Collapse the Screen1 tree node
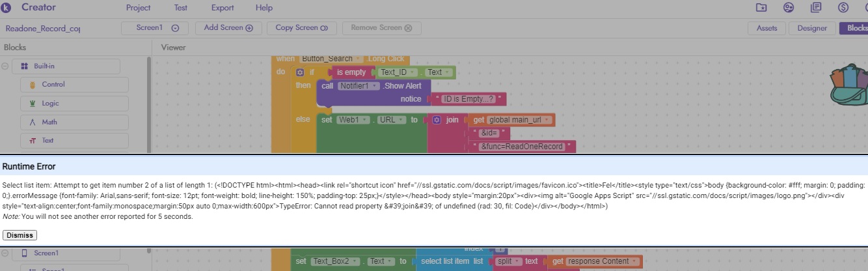868x271 pixels. (6, 253)
